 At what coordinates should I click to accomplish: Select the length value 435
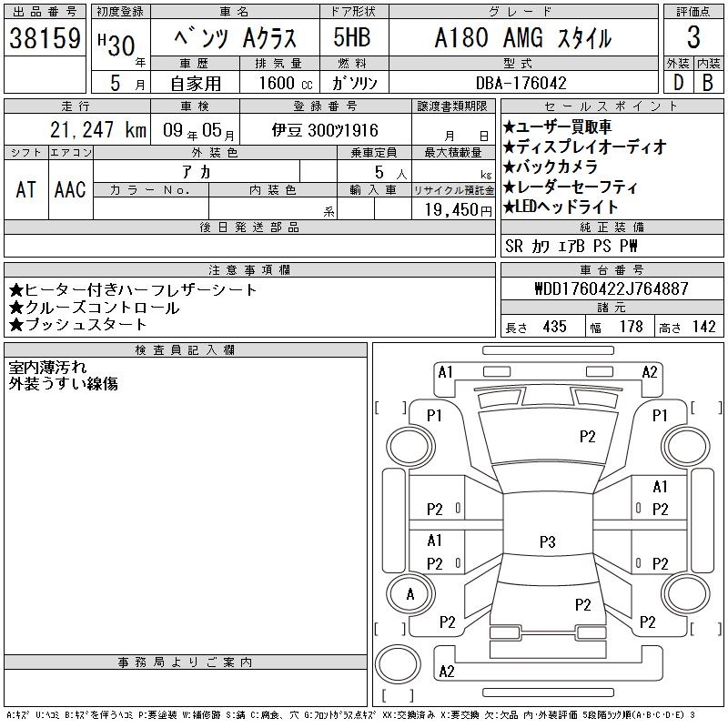pyautogui.click(x=555, y=327)
